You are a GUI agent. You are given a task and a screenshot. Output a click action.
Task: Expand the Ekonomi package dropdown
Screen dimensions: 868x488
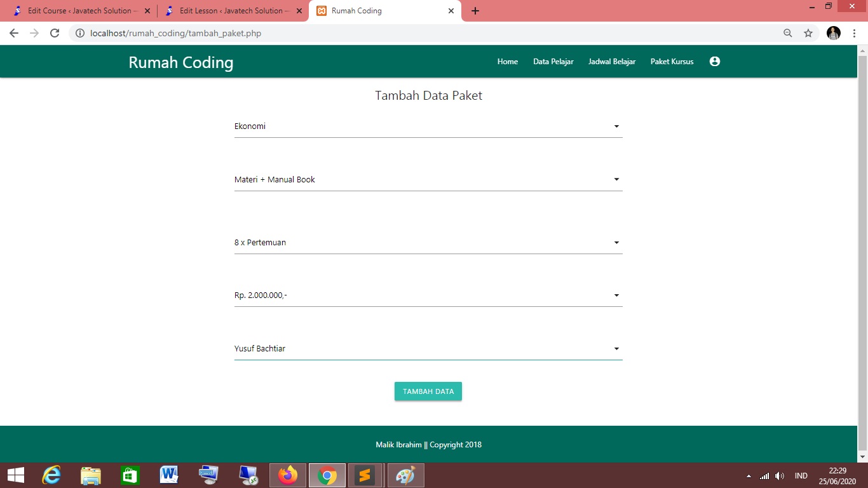point(428,126)
